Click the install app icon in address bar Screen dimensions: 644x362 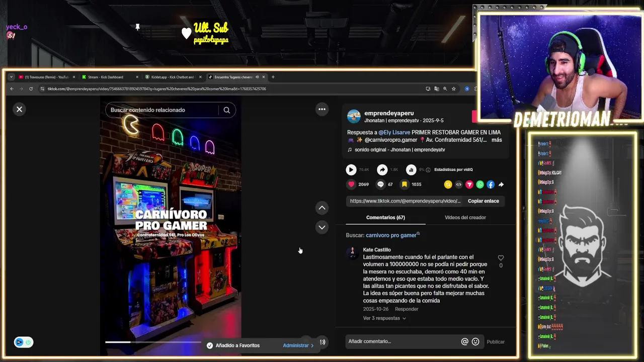click(x=428, y=89)
